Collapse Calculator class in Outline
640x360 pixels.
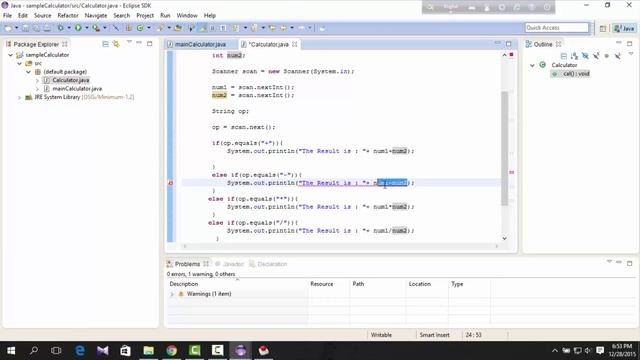tap(532, 65)
